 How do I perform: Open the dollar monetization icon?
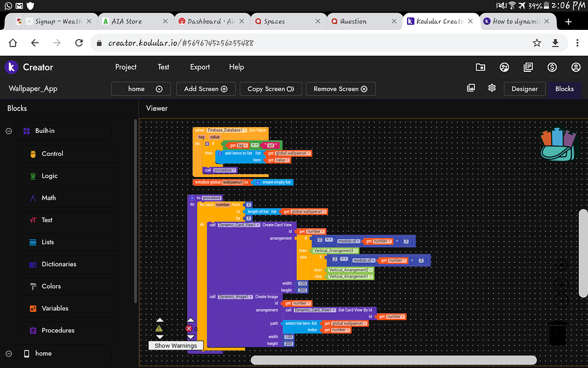pyautogui.click(x=552, y=67)
